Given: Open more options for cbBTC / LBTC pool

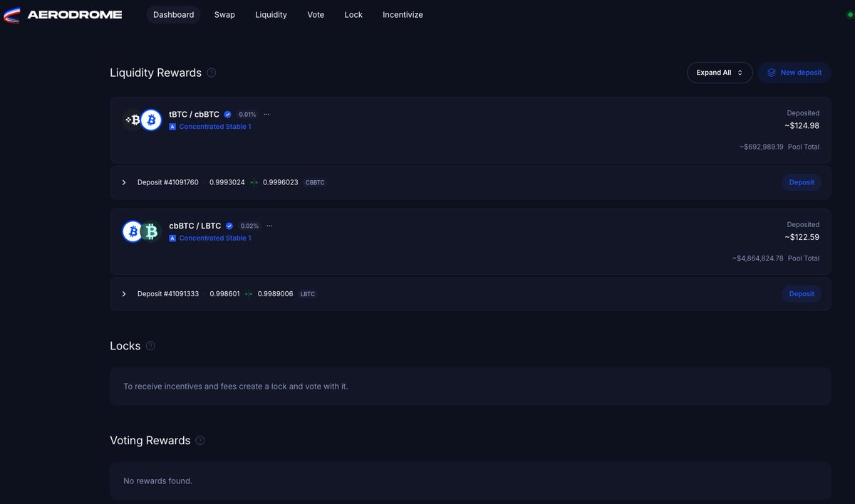Looking at the screenshot, I should click(269, 226).
